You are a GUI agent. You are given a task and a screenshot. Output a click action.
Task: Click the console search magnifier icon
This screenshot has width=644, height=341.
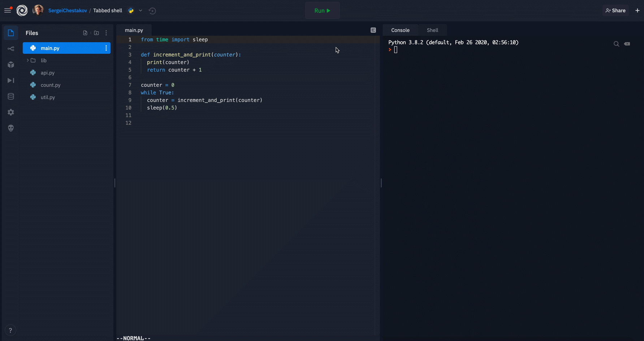pyautogui.click(x=616, y=44)
